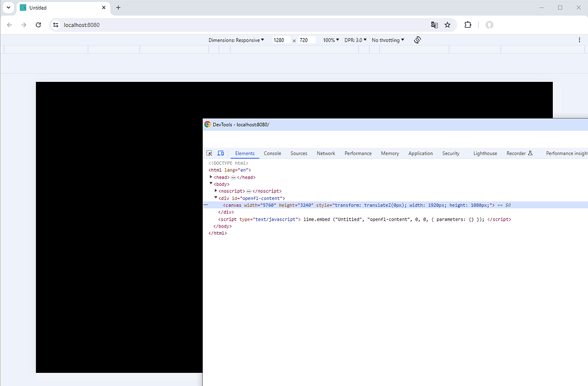The height and width of the screenshot is (386, 588).
Task: Activate the inspect element picker
Action: (x=209, y=153)
